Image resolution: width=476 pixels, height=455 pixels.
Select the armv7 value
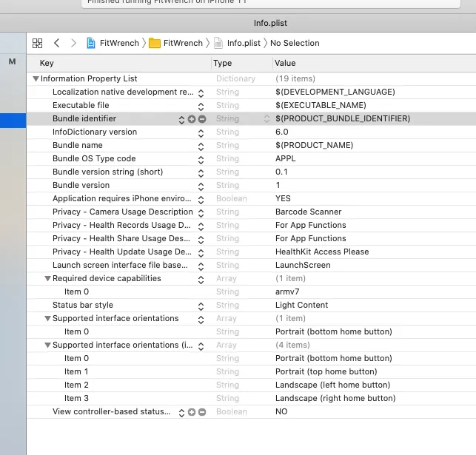pyautogui.click(x=287, y=291)
